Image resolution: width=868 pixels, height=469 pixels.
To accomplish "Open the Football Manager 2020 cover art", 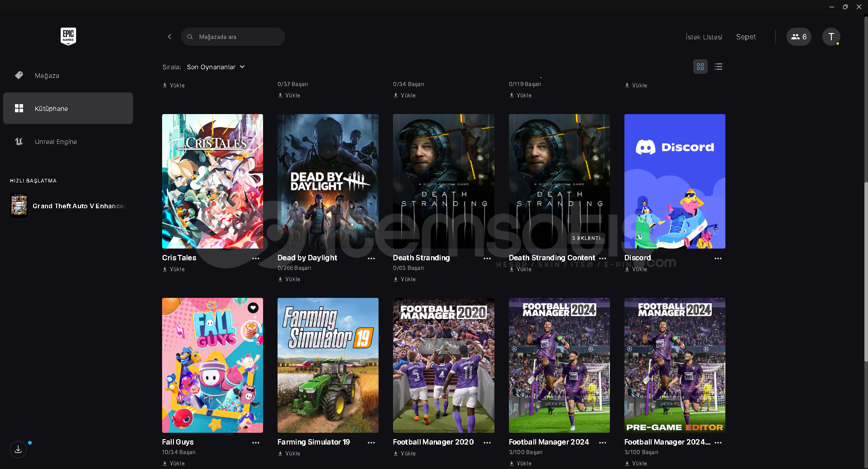I will coord(444,365).
